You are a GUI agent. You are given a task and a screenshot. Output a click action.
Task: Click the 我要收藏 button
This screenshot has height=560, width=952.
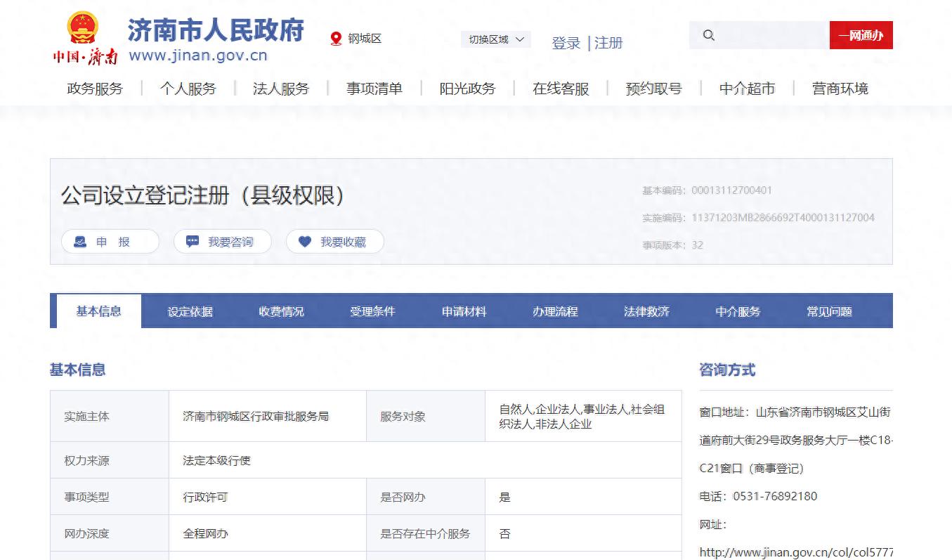[x=335, y=242]
